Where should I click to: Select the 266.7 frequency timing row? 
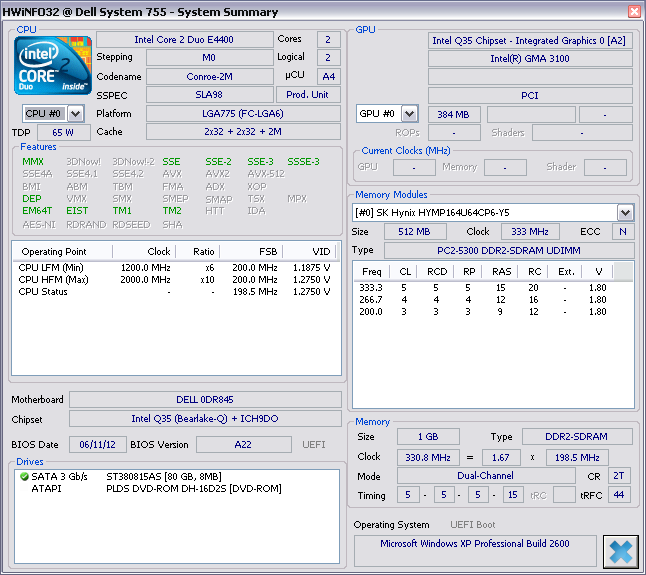483,299
